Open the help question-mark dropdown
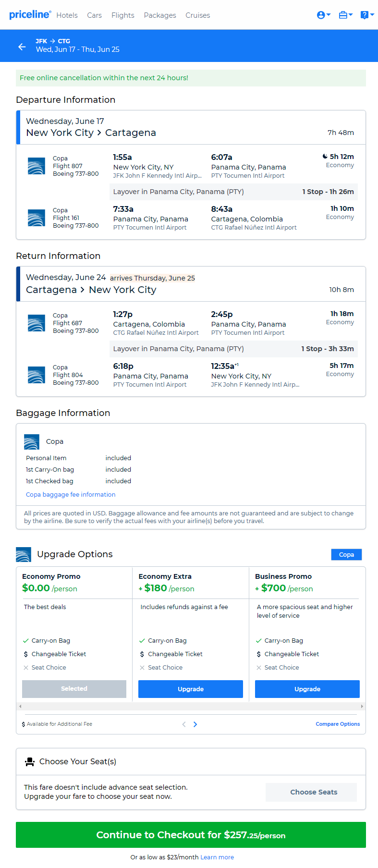 click(367, 15)
